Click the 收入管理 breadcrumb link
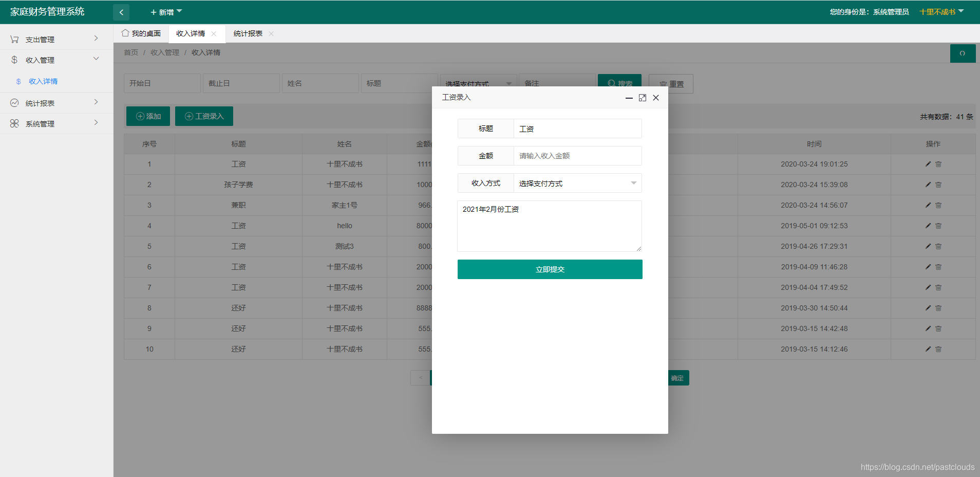The image size is (980, 477). pyautogui.click(x=165, y=52)
